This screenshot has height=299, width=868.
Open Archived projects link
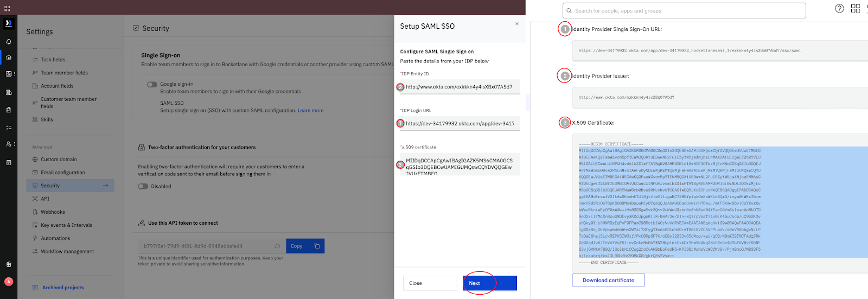63,288
